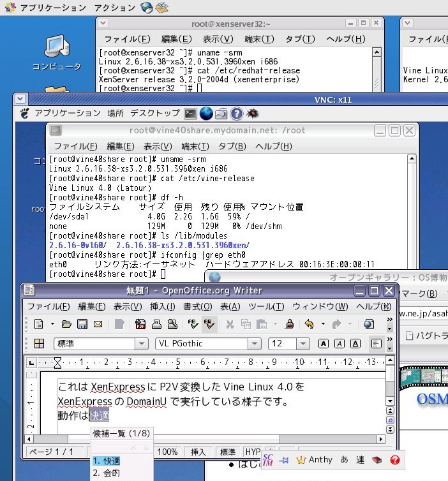
Task: Click the Edit File icon in Writer toolbar
Action: click(x=119, y=324)
